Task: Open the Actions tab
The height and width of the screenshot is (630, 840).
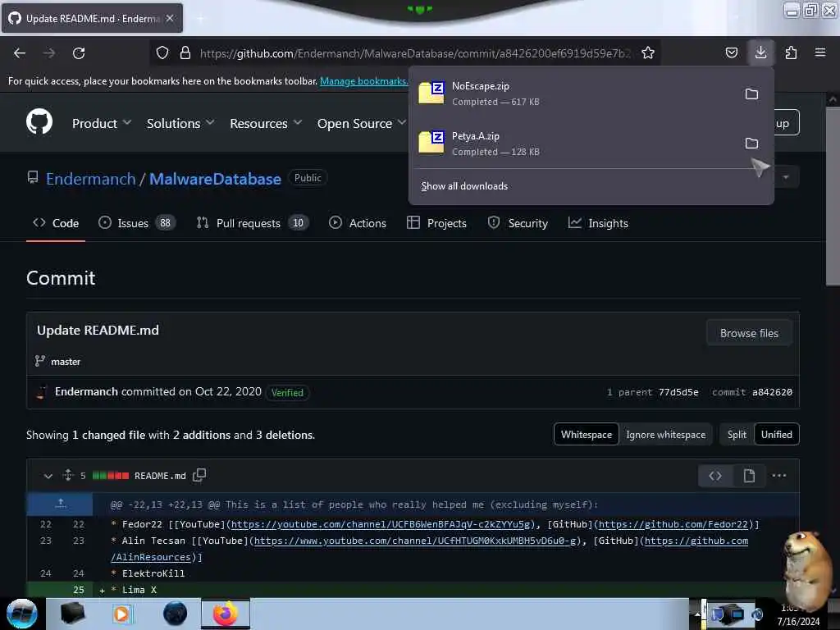Action: [x=358, y=223]
